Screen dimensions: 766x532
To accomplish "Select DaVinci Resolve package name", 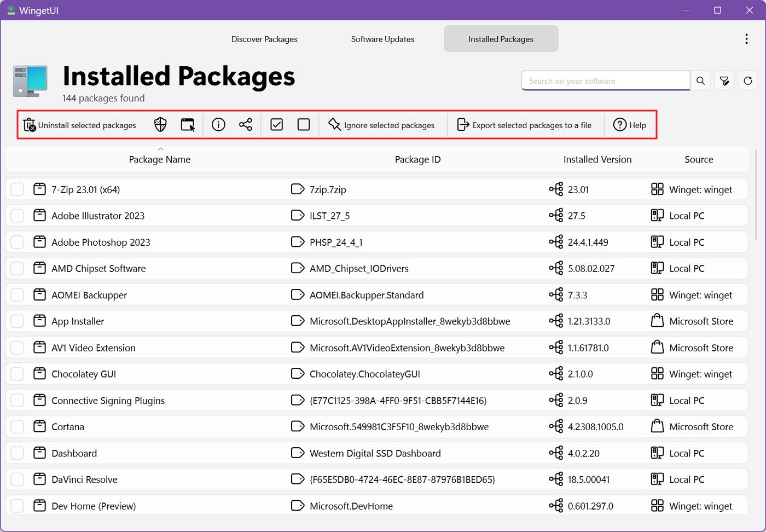I will (84, 479).
